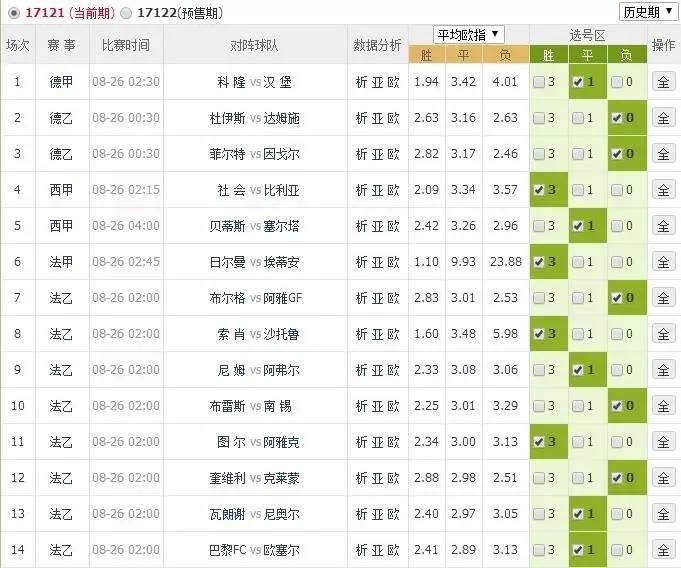Check the 平 1 box for 菲尔特 vs 因戈尔

click(578, 154)
